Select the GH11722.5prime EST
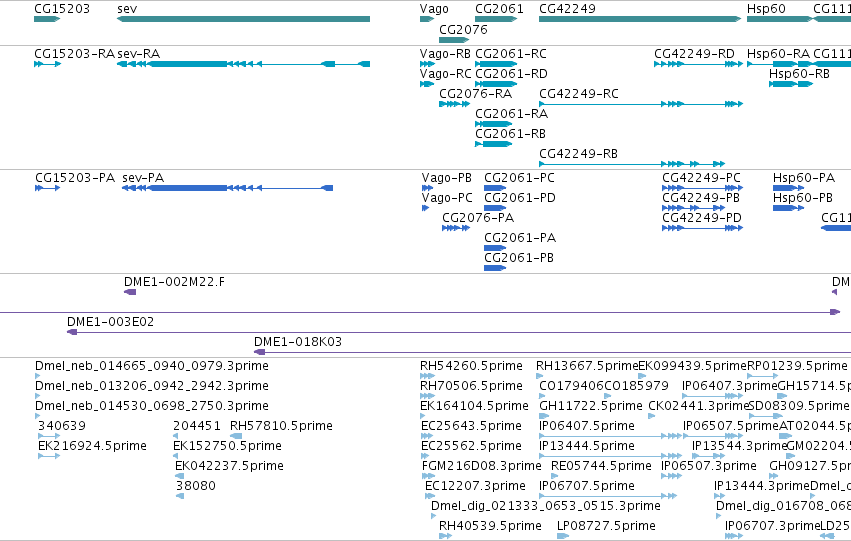The height and width of the screenshot is (541, 851). [x=544, y=416]
